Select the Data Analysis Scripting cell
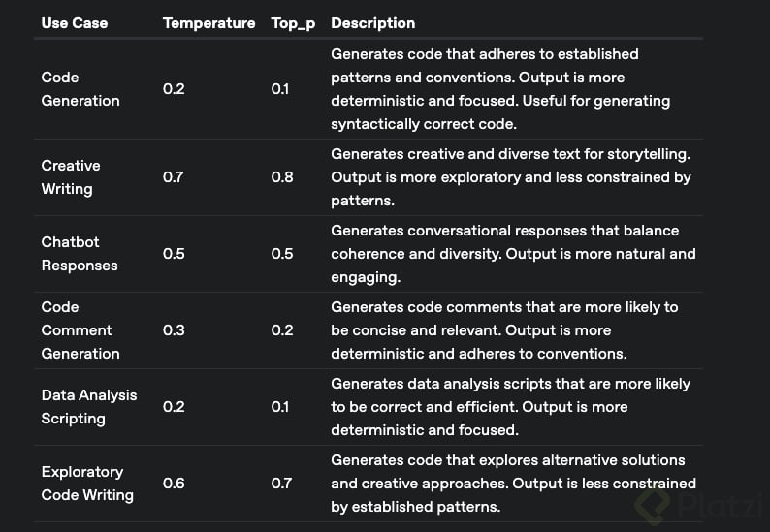The image size is (770, 532). coord(89,407)
